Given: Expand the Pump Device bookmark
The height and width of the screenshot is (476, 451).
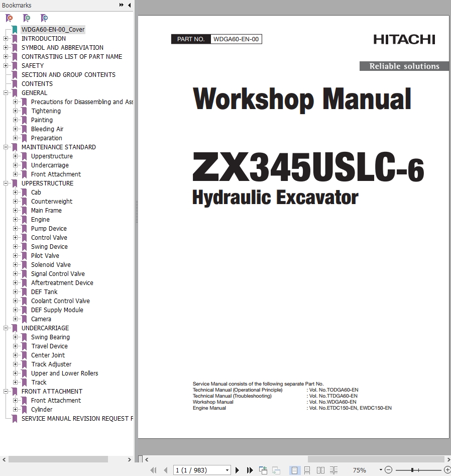Looking at the screenshot, I should (x=15, y=229).
